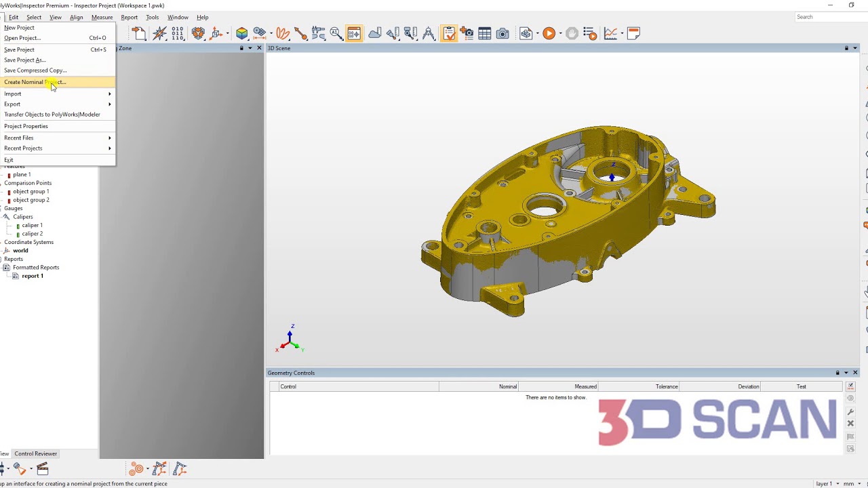Click the X delete button in the Geometry Controls side strip

pyautogui.click(x=850, y=423)
